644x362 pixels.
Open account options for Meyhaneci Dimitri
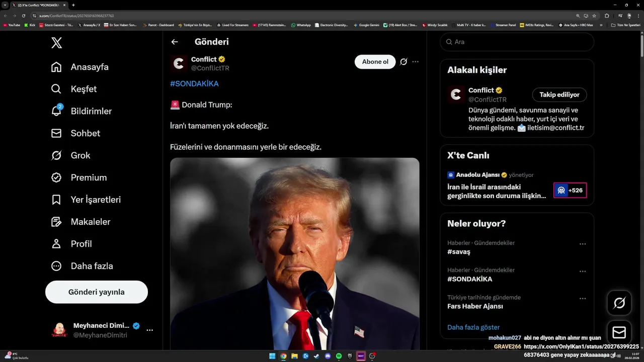(149, 330)
